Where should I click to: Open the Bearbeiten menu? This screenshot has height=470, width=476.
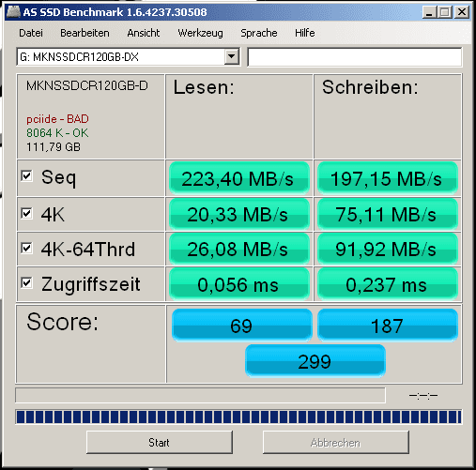pos(84,33)
